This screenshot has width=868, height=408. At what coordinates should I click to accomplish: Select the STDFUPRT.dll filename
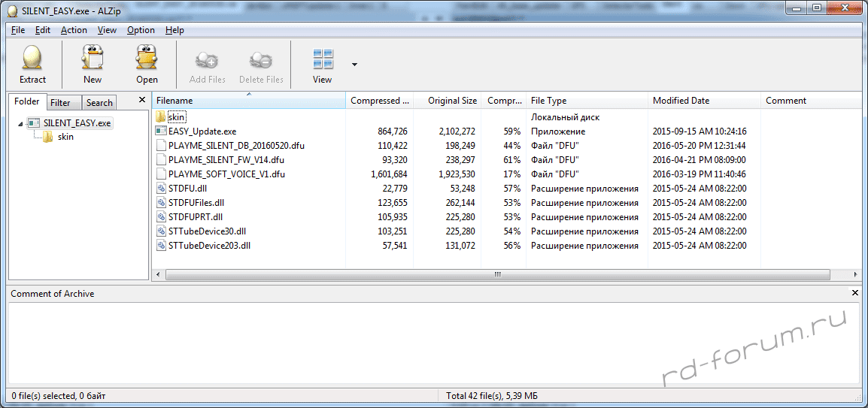point(196,217)
